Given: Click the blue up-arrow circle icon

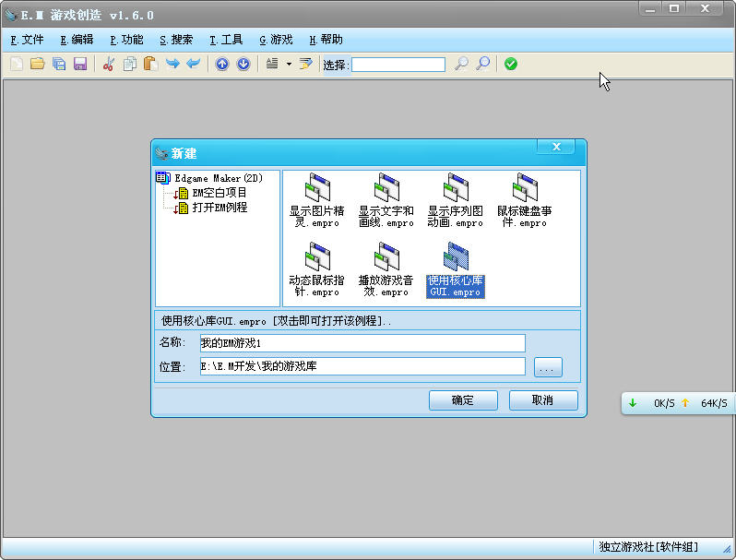Looking at the screenshot, I should 222,64.
